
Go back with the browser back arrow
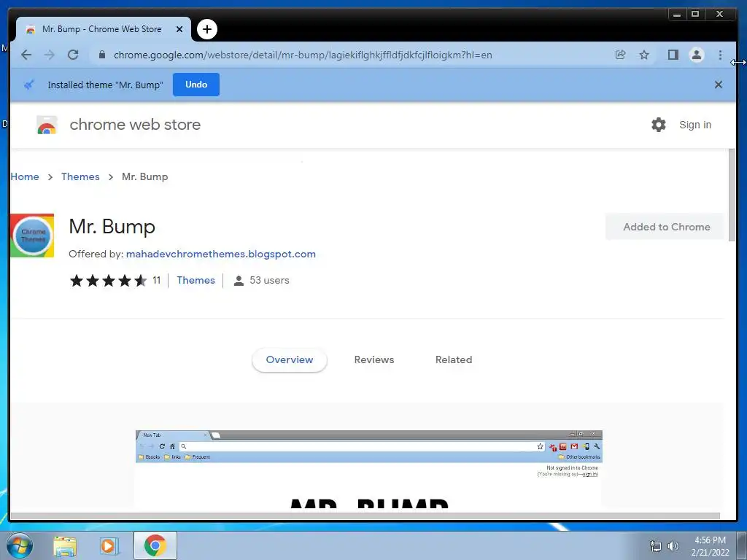click(26, 55)
